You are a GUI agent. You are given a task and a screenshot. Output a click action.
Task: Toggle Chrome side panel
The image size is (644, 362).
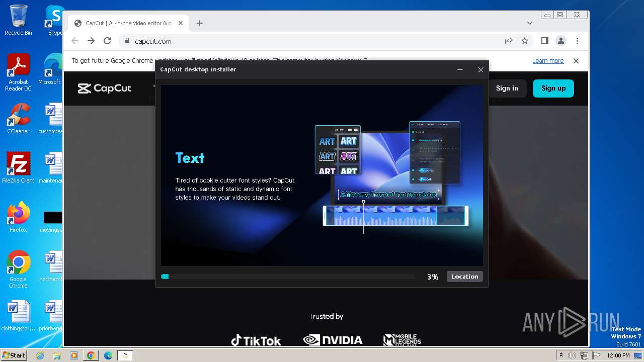pyautogui.click(x=544, y=41)
